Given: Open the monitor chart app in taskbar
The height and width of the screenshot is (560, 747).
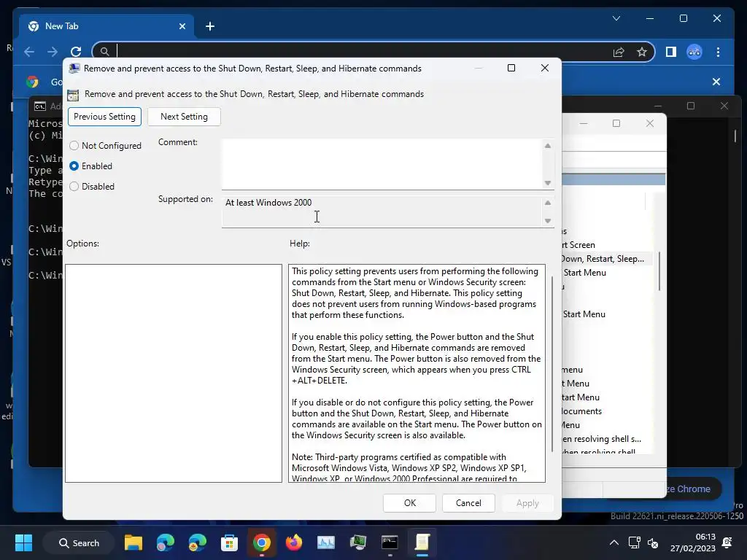Looking at the screenshot, I should 326,542.
